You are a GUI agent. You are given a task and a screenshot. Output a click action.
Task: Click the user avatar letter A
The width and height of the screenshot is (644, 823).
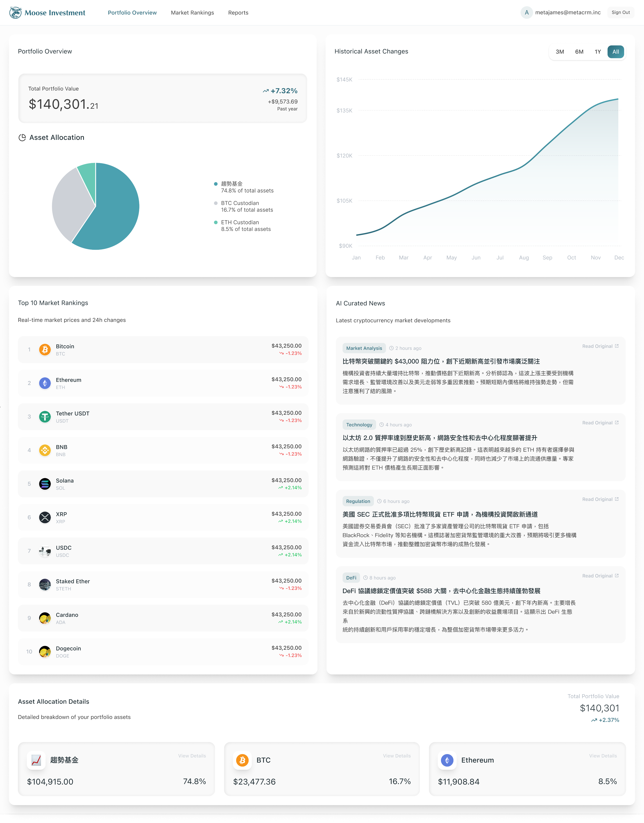click(x=526, y=12)
